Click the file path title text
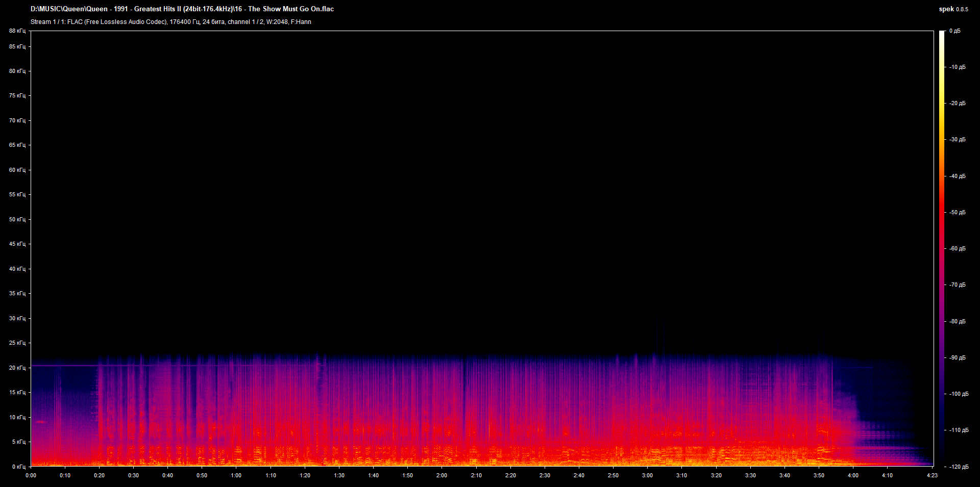Image resolution: width=980 pixels, height=487 pixels. click(x=182, y=9)
